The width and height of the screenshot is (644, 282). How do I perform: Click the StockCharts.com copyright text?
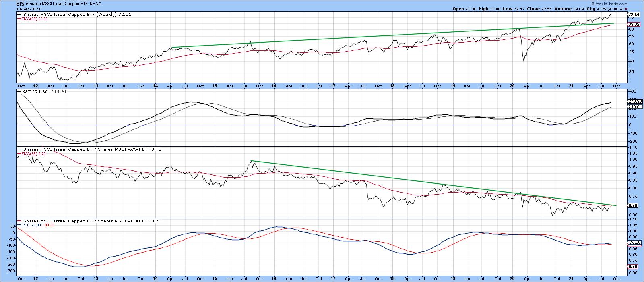[x=609, y=3]
